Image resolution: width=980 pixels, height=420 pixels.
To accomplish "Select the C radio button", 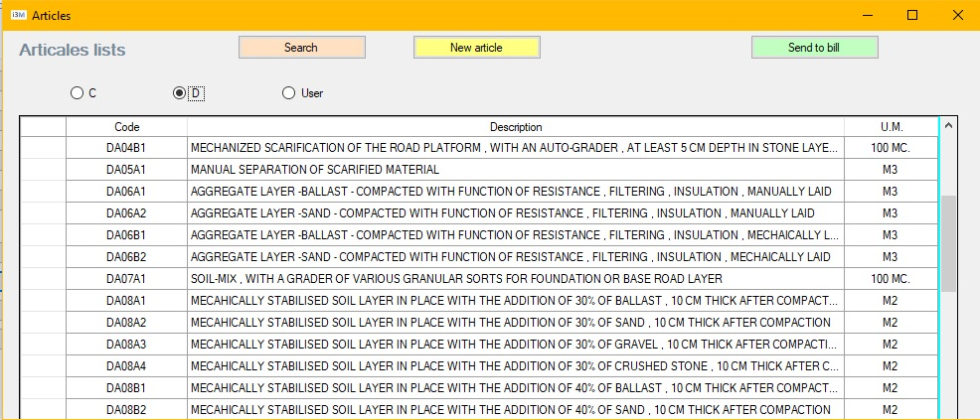I will point(78,93).
